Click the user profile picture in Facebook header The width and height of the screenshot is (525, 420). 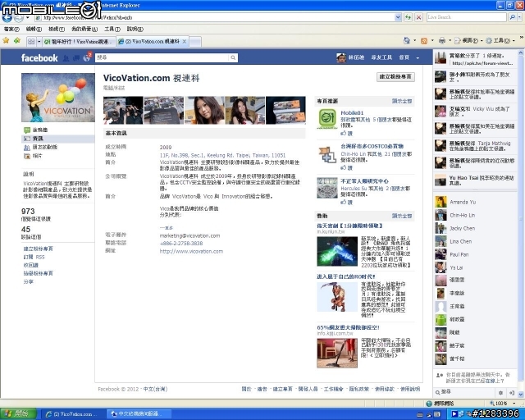pyautogui.click(x=341, y=57)
